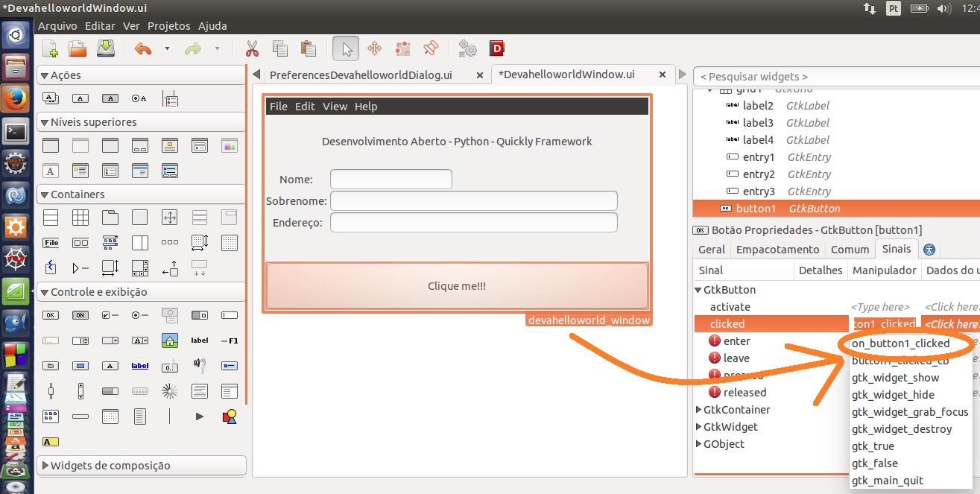Click the preview snapshot gears icon
Screen dimensions: 980x494
tap(467, 49)
